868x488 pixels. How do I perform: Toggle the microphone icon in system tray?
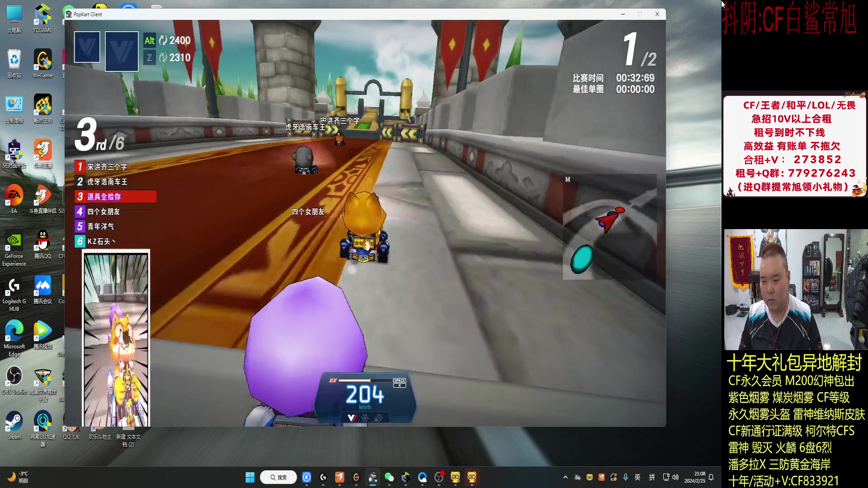(626, 477)
